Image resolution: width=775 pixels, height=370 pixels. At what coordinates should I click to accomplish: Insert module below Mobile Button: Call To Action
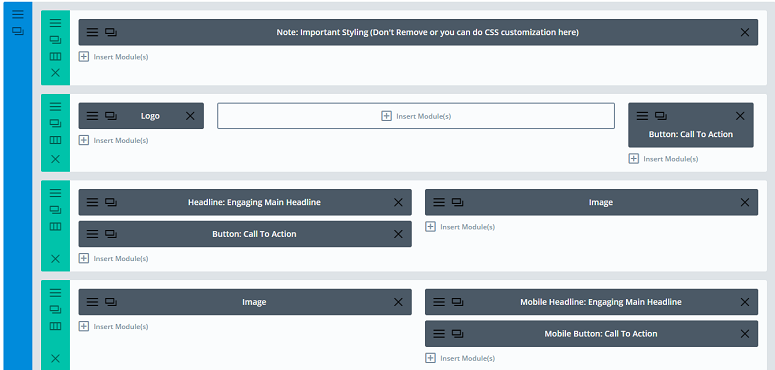click(460, 358)
